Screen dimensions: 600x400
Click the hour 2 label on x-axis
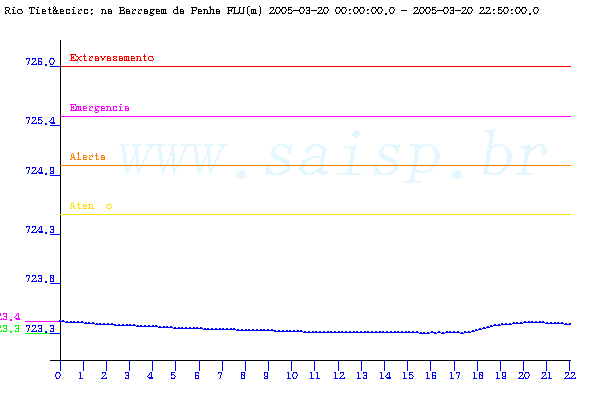pyautogui.click(x=104, y=376)
